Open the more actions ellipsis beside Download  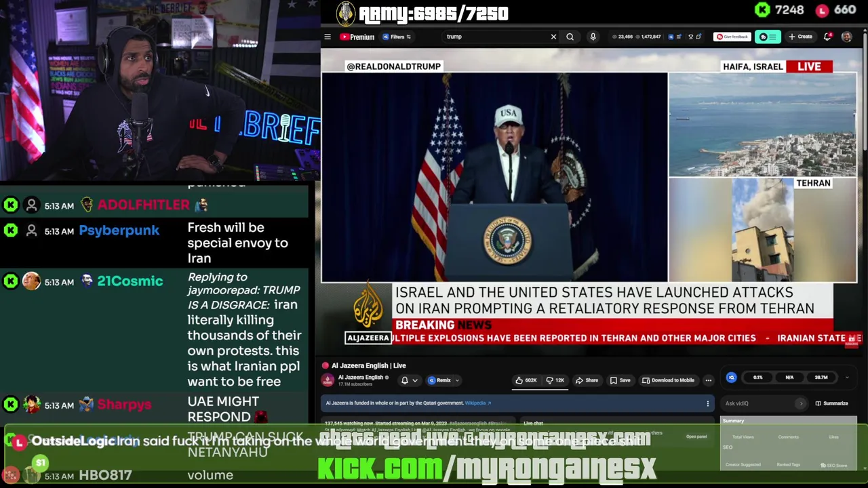708,380
